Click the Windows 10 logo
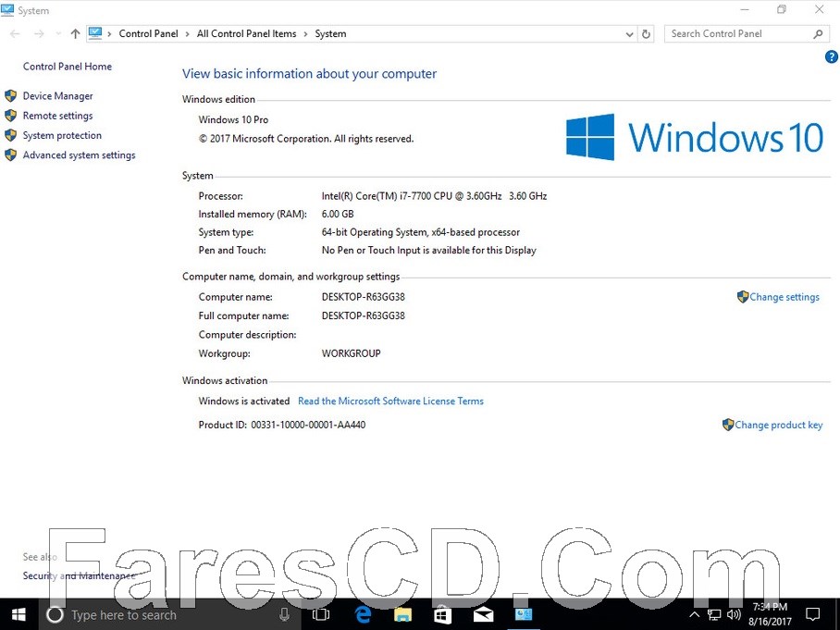Viewport: 840px width, 630px height. 695,137
